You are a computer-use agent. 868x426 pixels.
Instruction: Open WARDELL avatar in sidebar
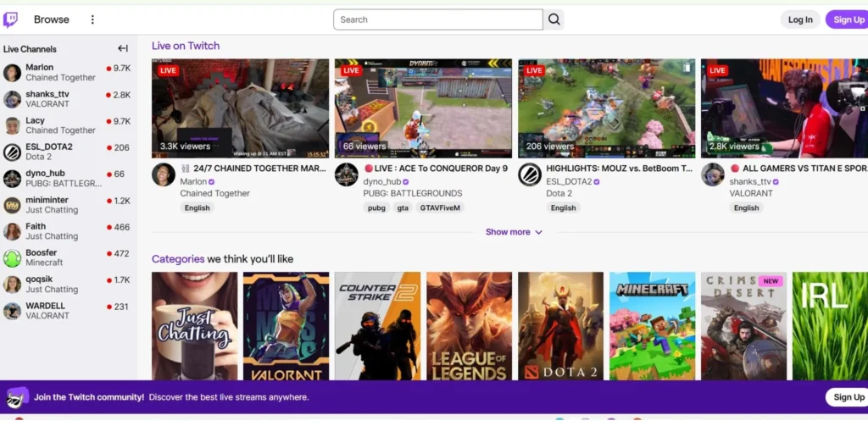point(12,311)
